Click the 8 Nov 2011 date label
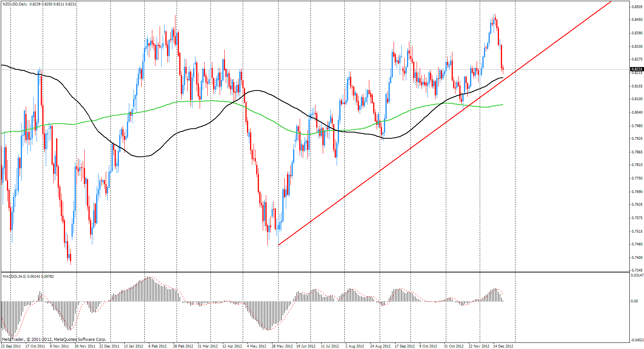This screenshot has width=644, height=349. (x=60, y=346)
